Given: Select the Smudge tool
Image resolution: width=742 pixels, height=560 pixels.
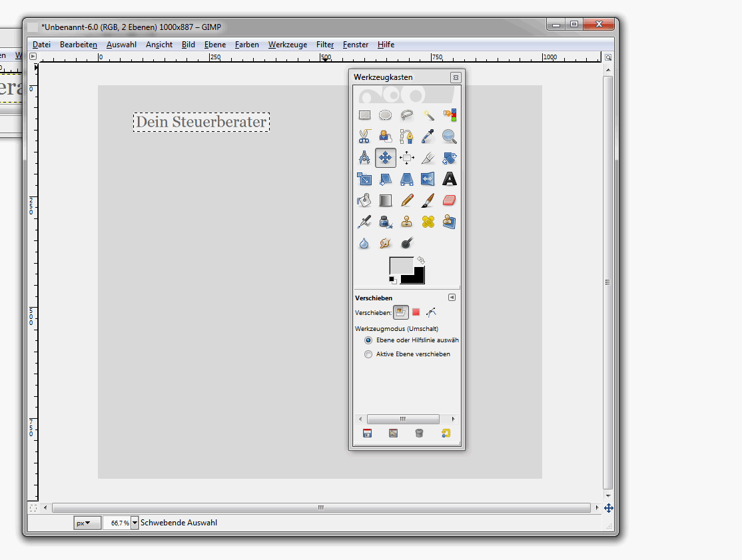Looking at the screenshot, I should tap(386, 243).
